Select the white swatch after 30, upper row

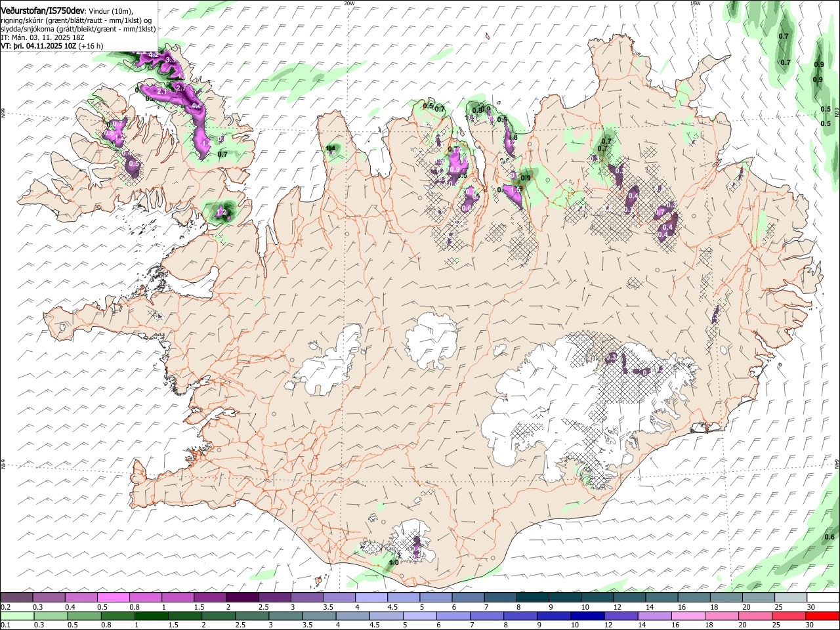click(x=822, y=598)
